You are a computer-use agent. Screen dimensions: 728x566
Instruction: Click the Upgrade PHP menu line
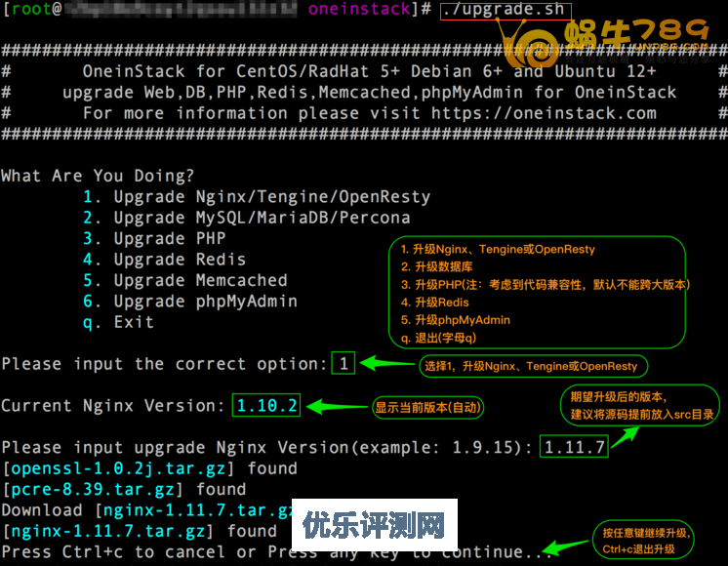tap(154, 239)
